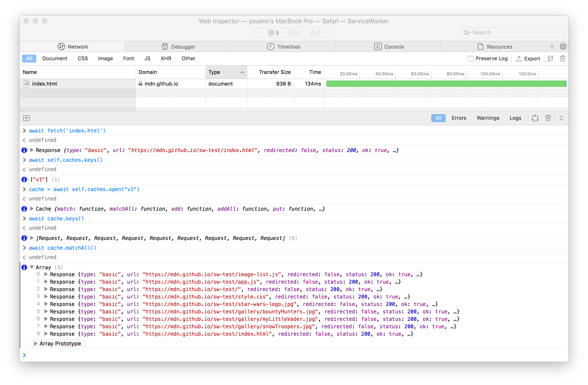Focus the console prompt input

click(x=294, y=355)
